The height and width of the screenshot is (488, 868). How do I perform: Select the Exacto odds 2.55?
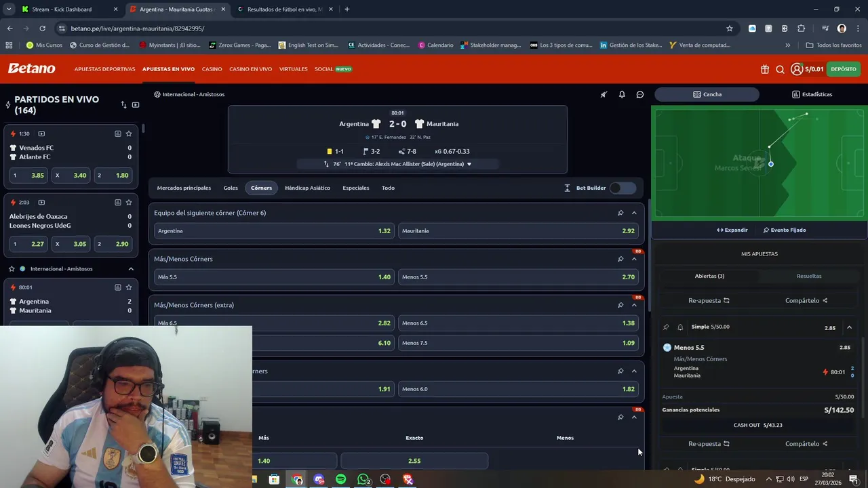coord(414,461)
